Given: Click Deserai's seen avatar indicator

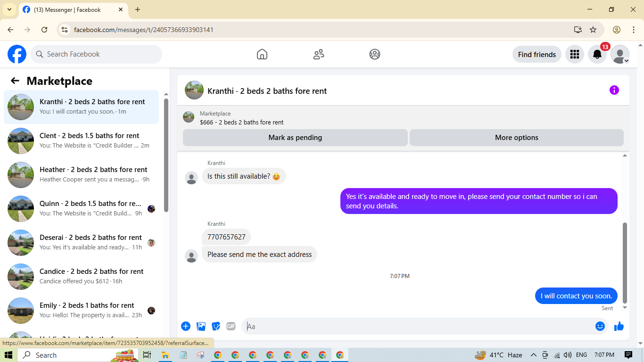Looking at the screenshot, I should (x=151, y=243).
